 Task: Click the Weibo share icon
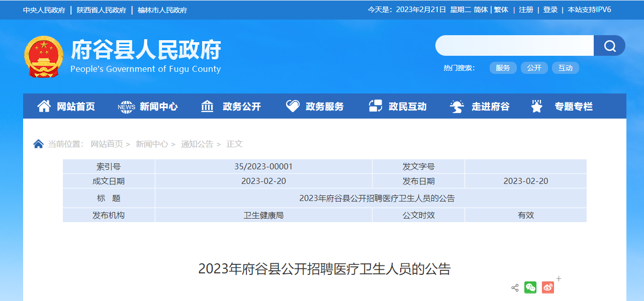(548, 287)
